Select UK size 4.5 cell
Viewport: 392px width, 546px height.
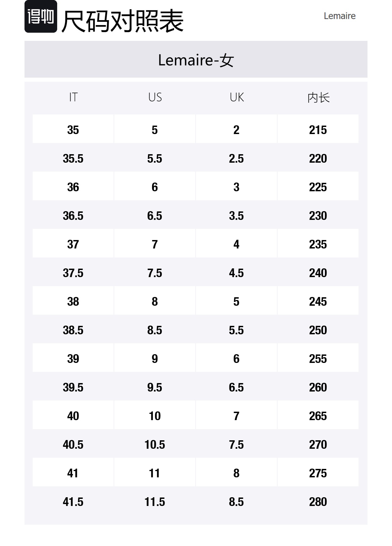click(x=236, y=273)
